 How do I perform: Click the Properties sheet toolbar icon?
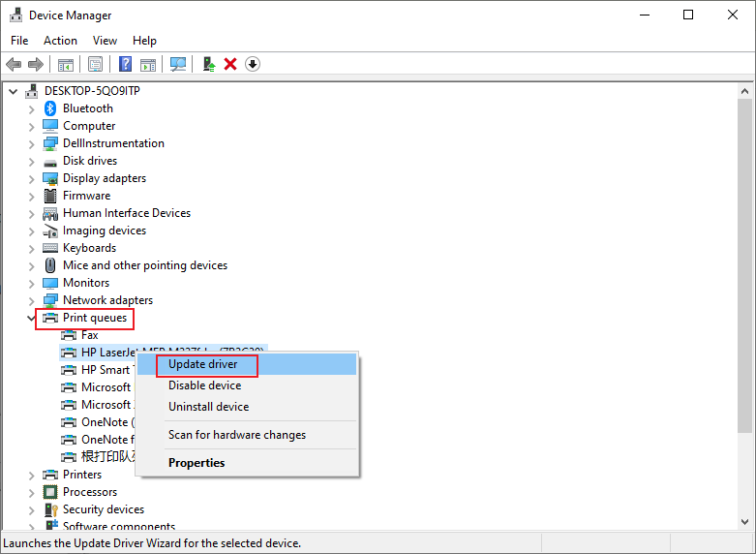[x=96, y=64]
